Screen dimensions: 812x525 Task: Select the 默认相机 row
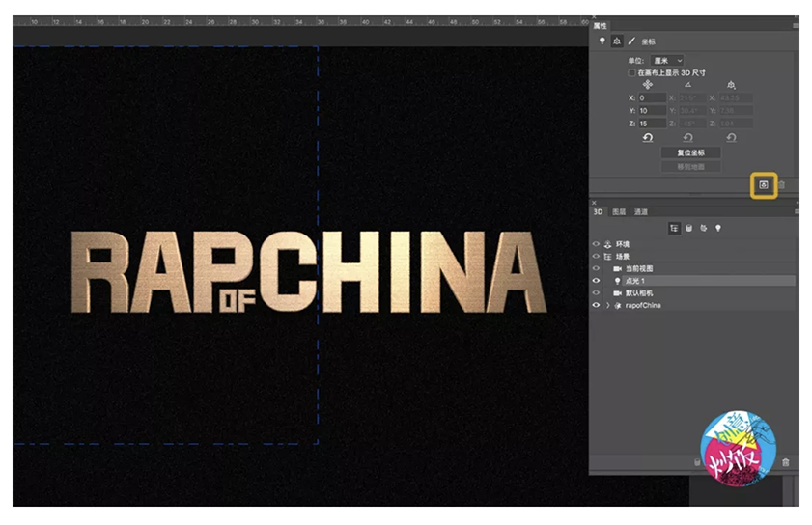click(x=693, y=293)
